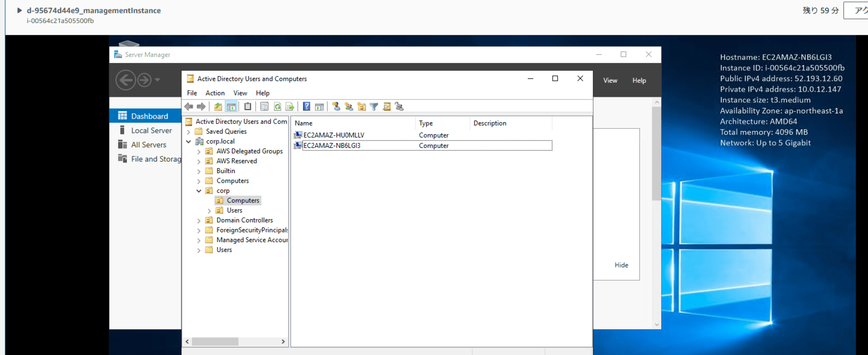Refresh the list with the green-arrow icon
This screenshot has width=868, height=355.
(x=277, y=106)
